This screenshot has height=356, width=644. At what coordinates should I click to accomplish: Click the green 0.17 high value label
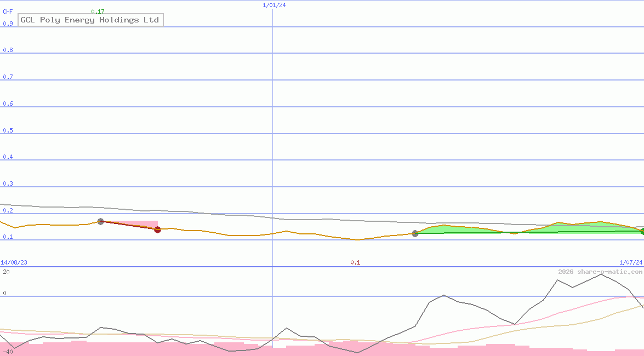point(98,12)
